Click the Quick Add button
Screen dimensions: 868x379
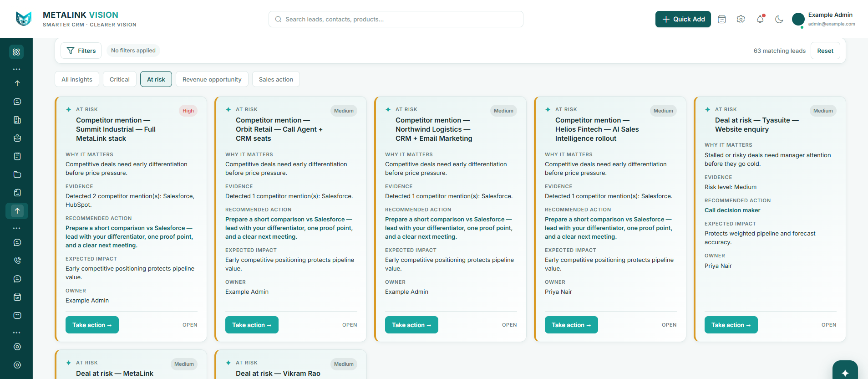(x=683, y=19)
